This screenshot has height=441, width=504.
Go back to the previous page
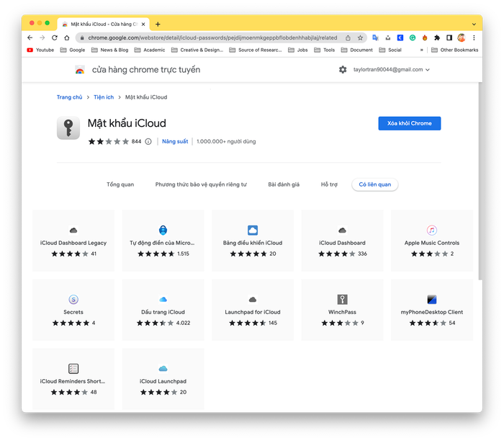[30, 37]
